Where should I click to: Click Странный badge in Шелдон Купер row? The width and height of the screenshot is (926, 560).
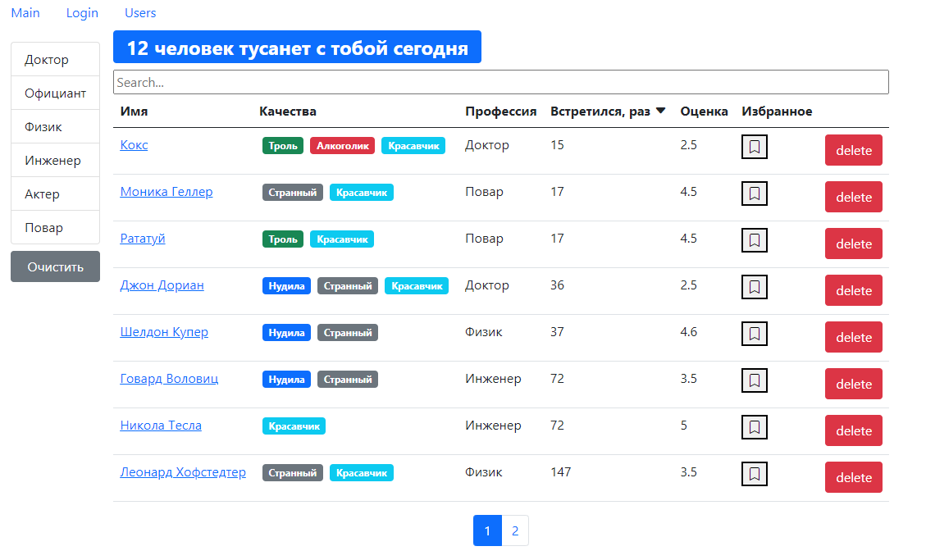[347, 332]
